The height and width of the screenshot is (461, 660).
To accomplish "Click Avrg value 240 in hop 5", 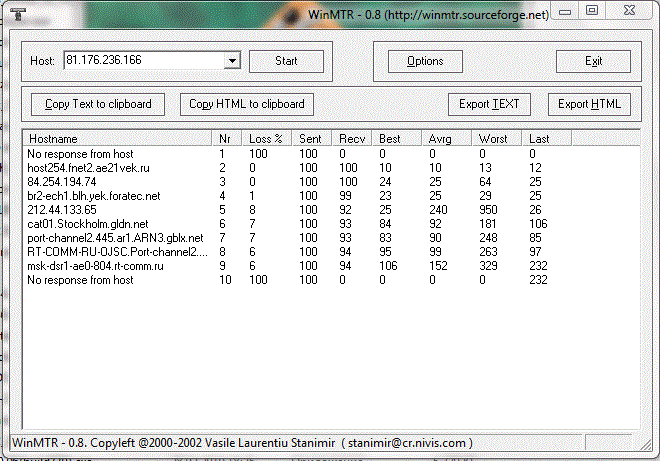I will point(438,210).
